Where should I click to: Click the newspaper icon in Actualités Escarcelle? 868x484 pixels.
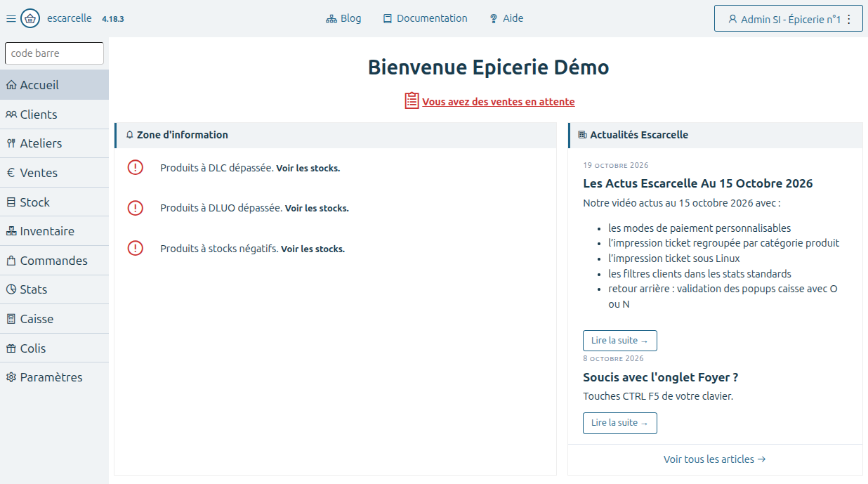point(582,135)
